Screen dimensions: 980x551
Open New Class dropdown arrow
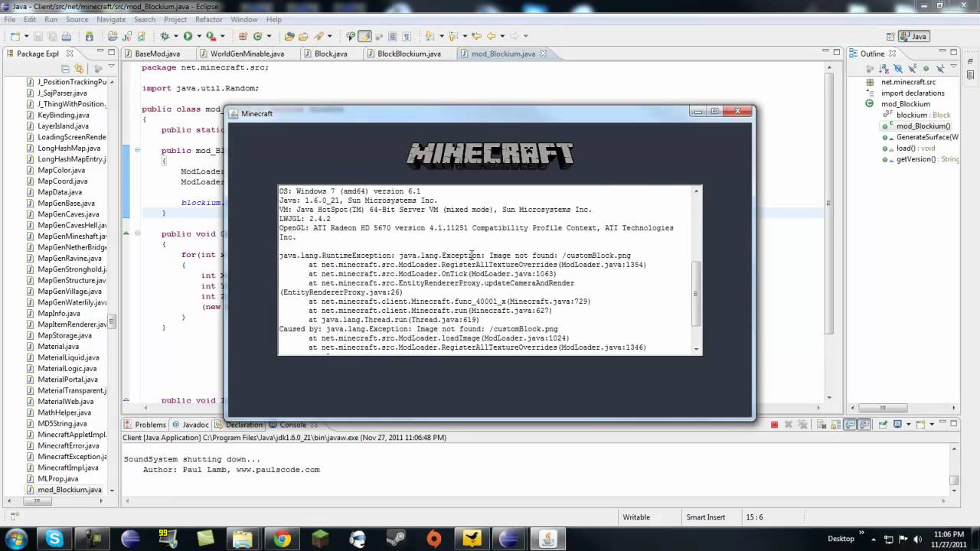269,36
